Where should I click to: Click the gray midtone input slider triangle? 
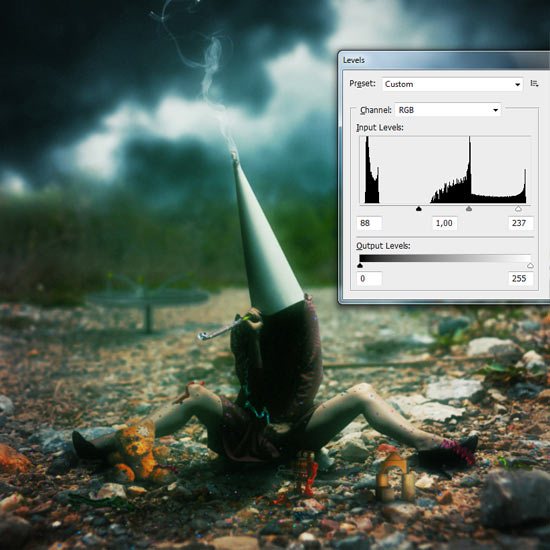pos(469,209)
